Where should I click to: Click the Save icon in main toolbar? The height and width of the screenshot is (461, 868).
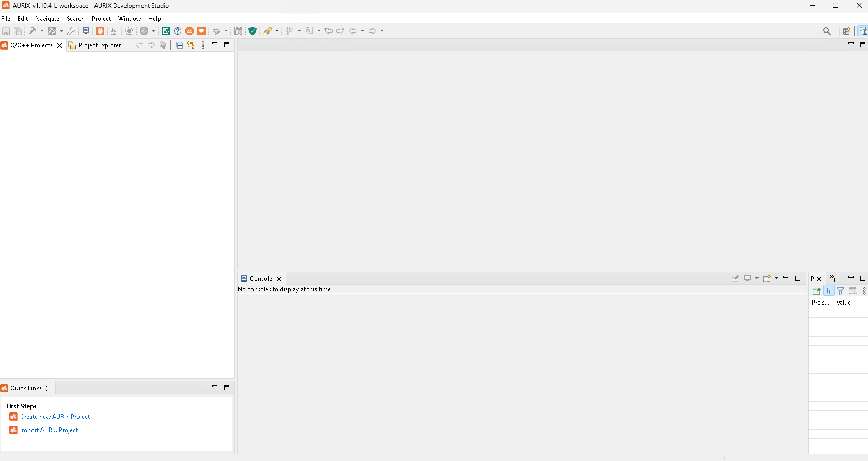(x=6, y=31)
